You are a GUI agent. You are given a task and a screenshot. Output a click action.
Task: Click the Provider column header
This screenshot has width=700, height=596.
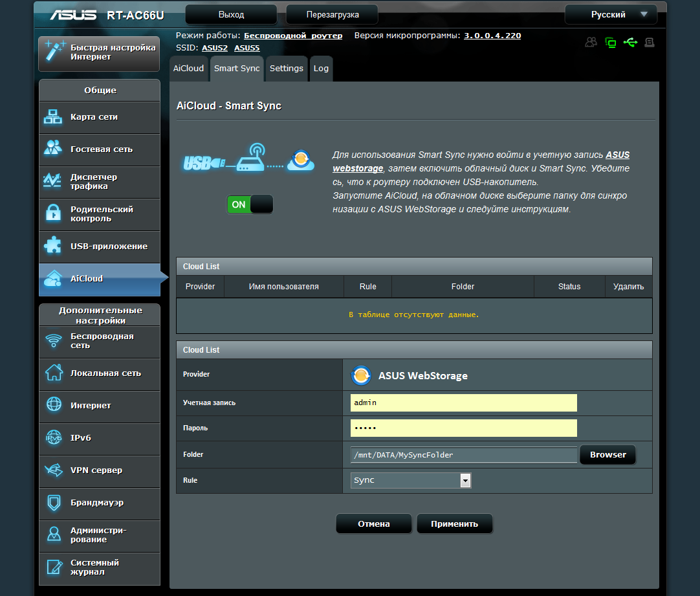click(200, 287)
